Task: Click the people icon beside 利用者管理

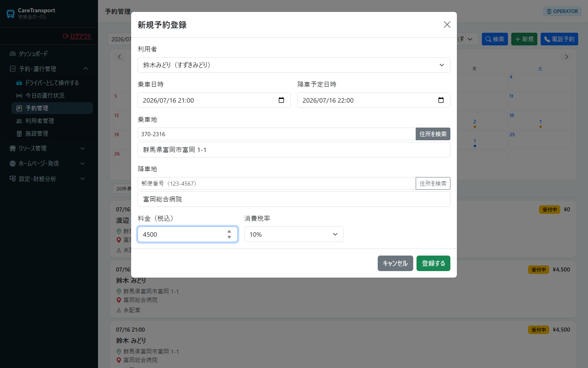Action: pyautogui.click(x=19, y=121)
